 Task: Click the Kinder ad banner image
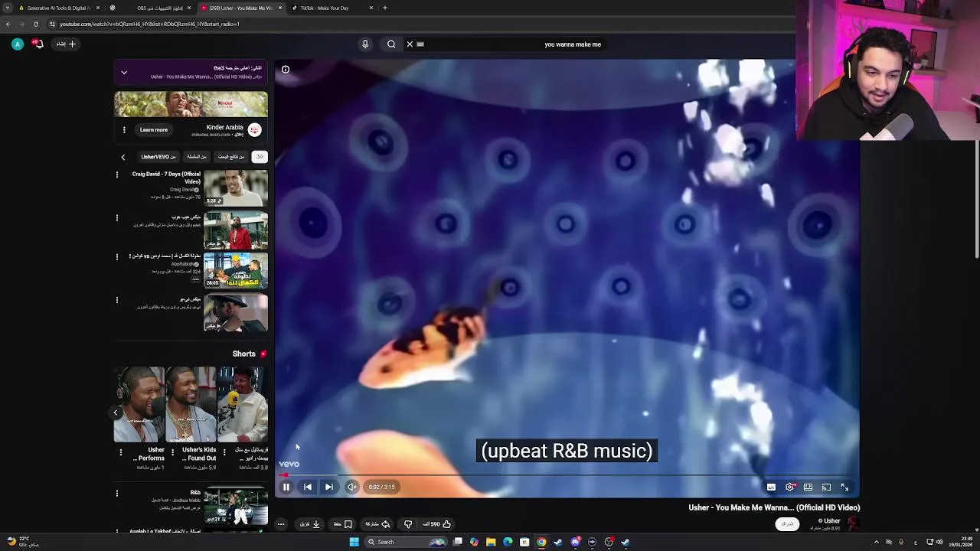coord(191,104)
